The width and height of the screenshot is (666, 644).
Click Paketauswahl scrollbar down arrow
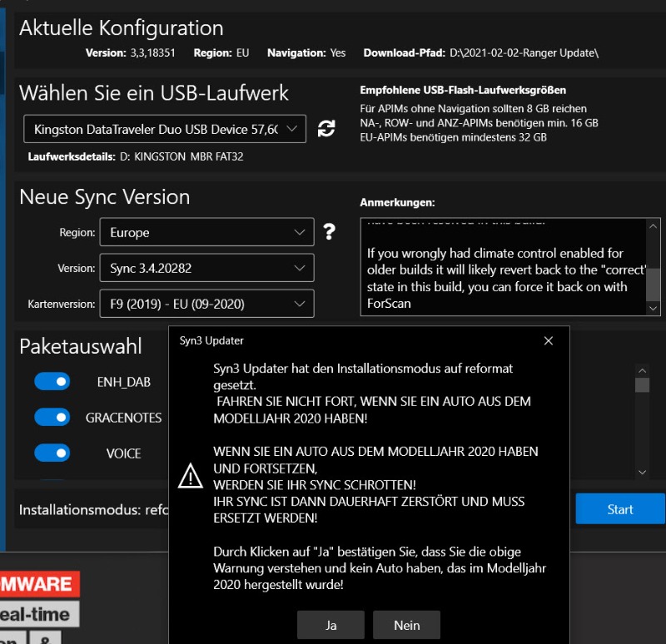[642, 472]
